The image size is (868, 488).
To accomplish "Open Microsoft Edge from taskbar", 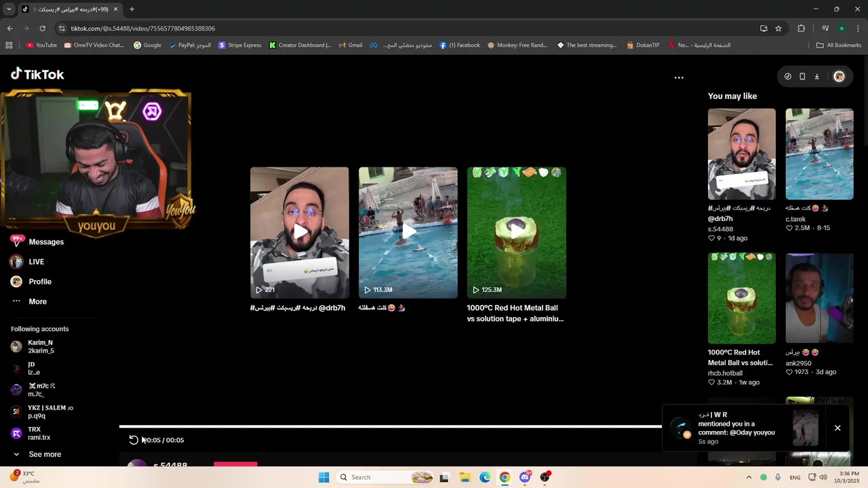I will [485, 477].
